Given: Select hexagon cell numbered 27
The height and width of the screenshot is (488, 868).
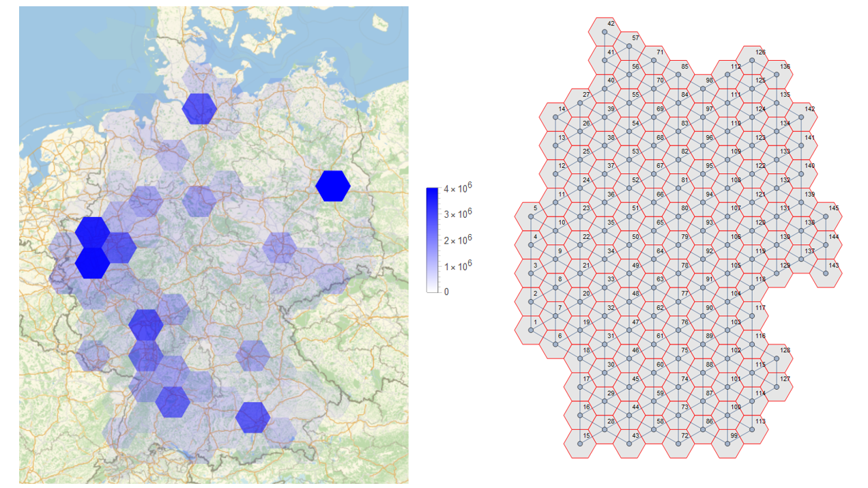Looking at the screenshot, I should [x=580, y=103].
